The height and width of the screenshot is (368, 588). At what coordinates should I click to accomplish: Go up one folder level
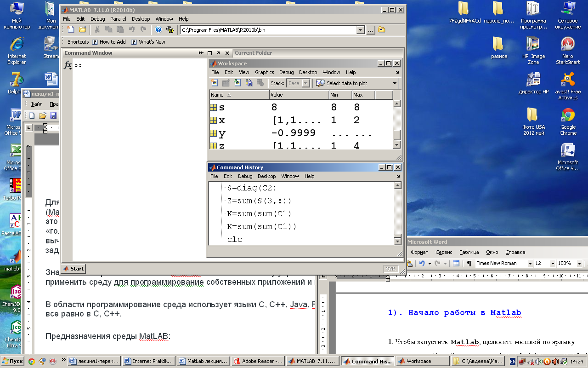point(382,30)
